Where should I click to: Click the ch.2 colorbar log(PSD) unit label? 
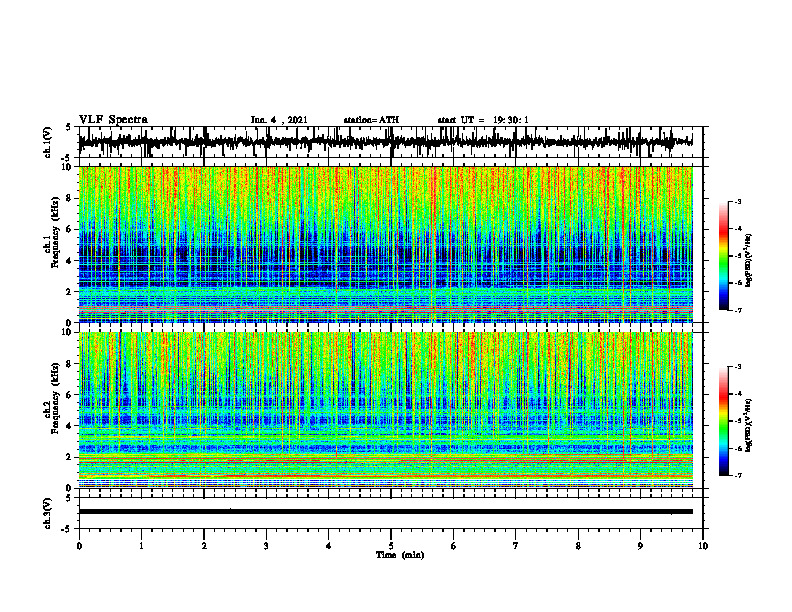point(750,425)
